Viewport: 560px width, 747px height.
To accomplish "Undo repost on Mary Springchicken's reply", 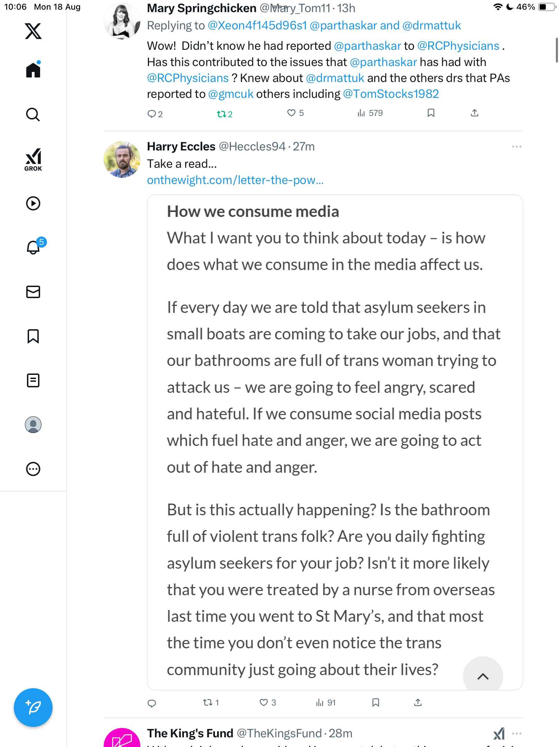I will coord(221,114).
